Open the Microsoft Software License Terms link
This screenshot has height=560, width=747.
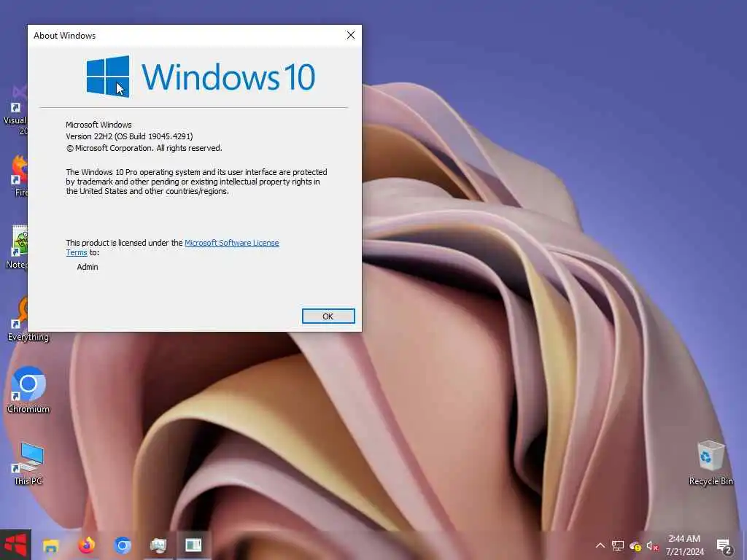point(231,243)
